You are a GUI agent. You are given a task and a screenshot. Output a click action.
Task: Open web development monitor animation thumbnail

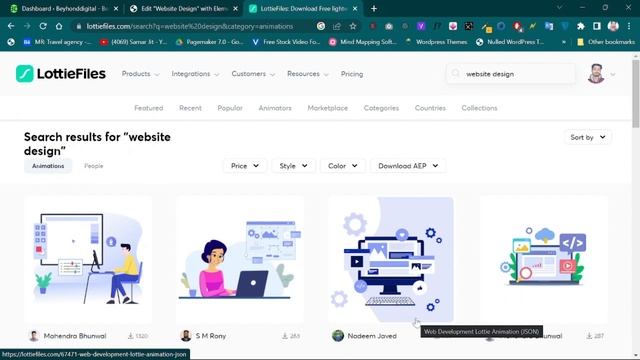[x=391, y=260]
